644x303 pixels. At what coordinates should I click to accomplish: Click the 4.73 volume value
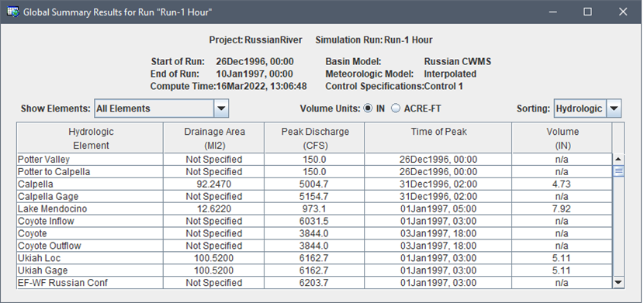click(563, 184)
